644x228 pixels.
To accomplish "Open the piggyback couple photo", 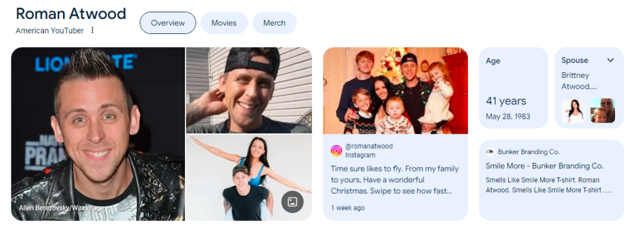I will [x=249, y=178].
